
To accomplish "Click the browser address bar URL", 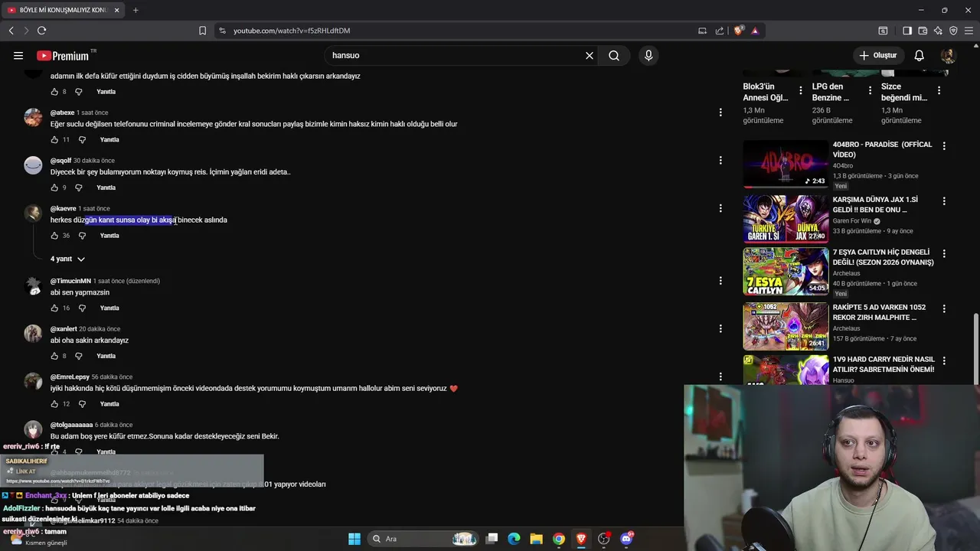I will 292,31.
